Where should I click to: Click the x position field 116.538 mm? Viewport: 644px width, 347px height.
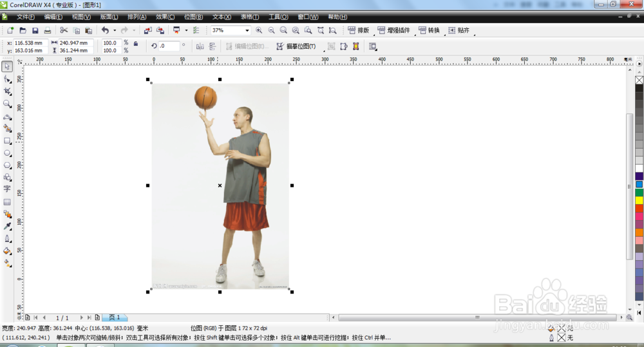tap(30, 42)
